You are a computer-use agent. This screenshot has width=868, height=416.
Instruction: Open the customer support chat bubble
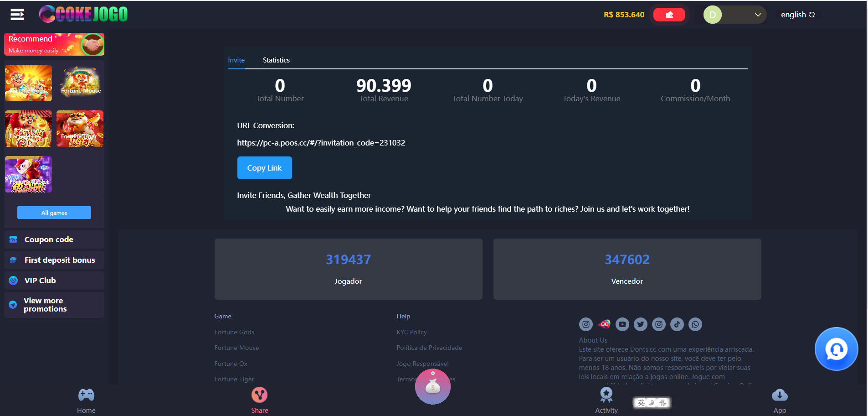(x=836, y=349)
